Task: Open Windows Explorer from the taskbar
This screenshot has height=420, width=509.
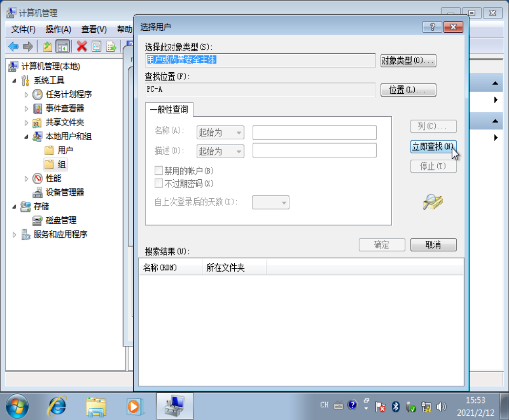Action: [x=96, y=407]
